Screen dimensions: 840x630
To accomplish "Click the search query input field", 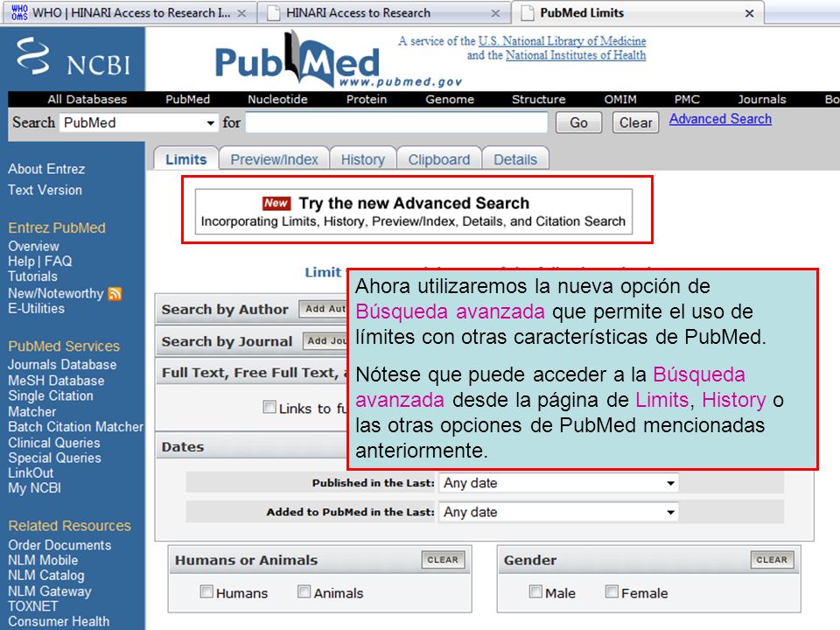I will pyautogui.click(x=396, y=122).
